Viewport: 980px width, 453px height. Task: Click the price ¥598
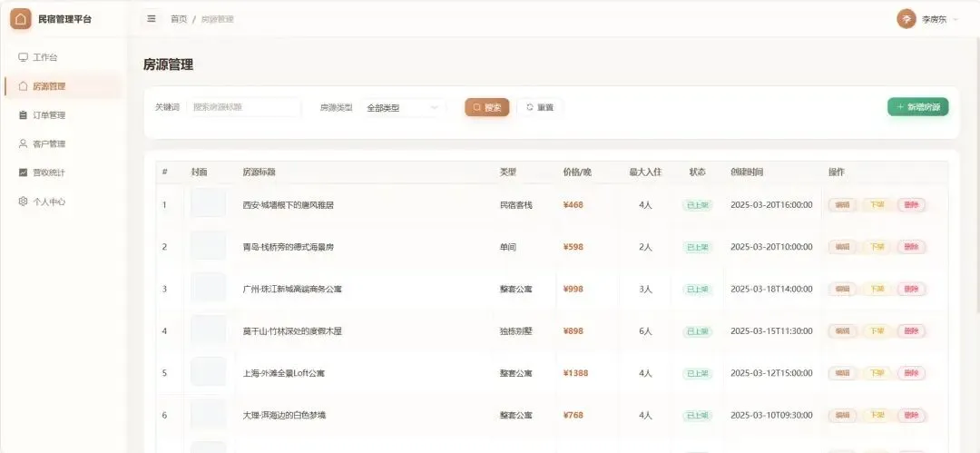pos(573,247)
